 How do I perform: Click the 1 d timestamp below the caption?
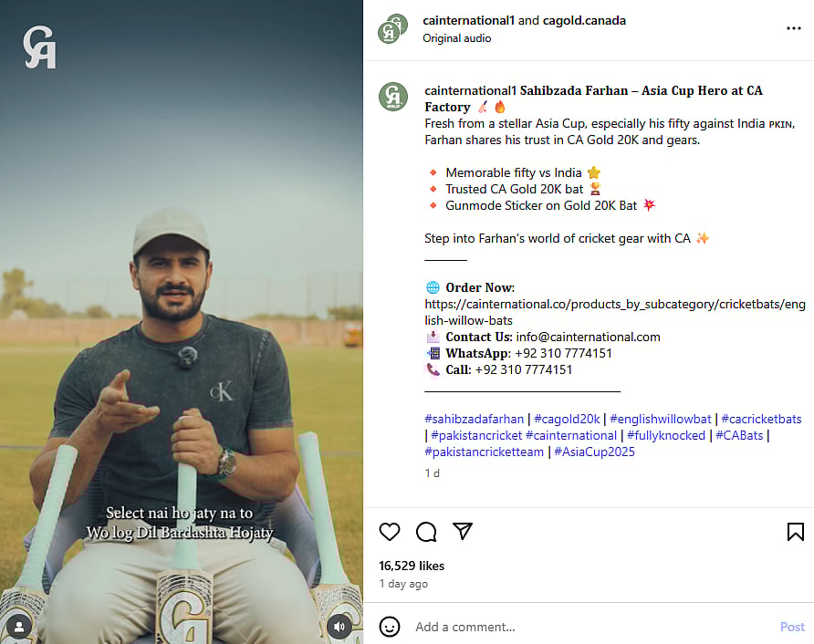pyautogui.click(x=432, y=473)
